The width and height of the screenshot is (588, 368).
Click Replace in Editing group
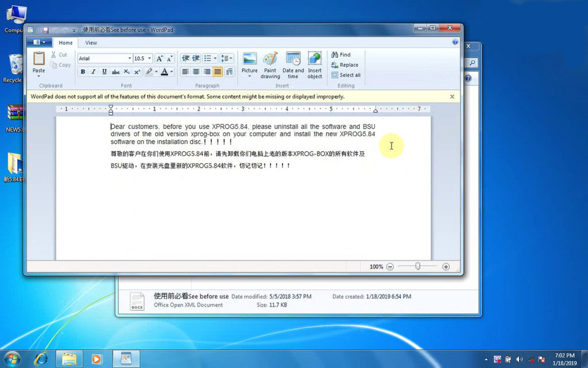pos(345,65)
